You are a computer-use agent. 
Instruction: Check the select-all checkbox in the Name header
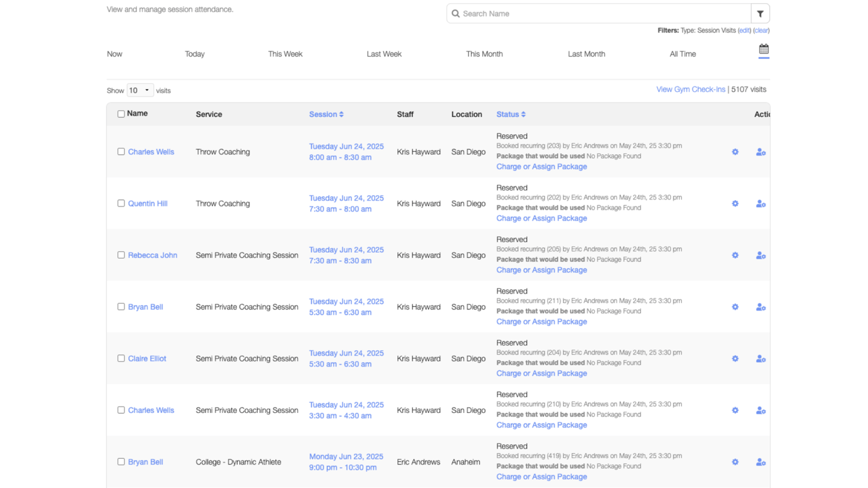(x=121, y=113)
